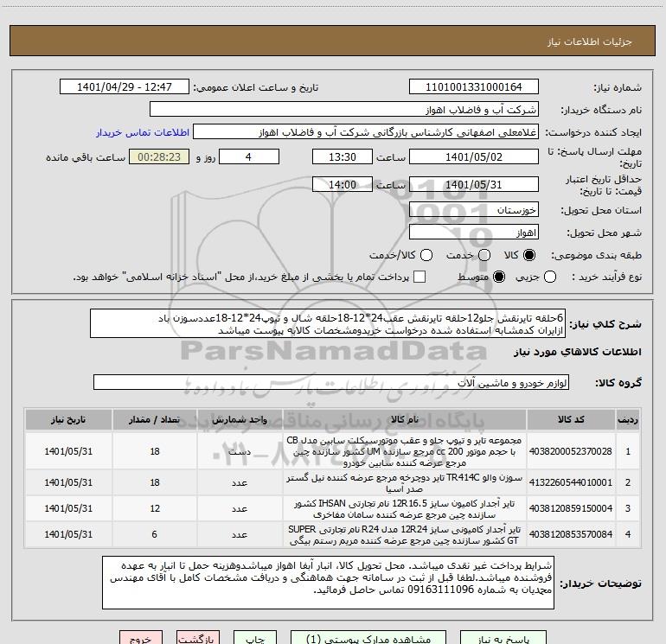Click the days remaining field showing 4
Image resolution: width=666 pixels, height=644 pixels.
click(248, 156)
